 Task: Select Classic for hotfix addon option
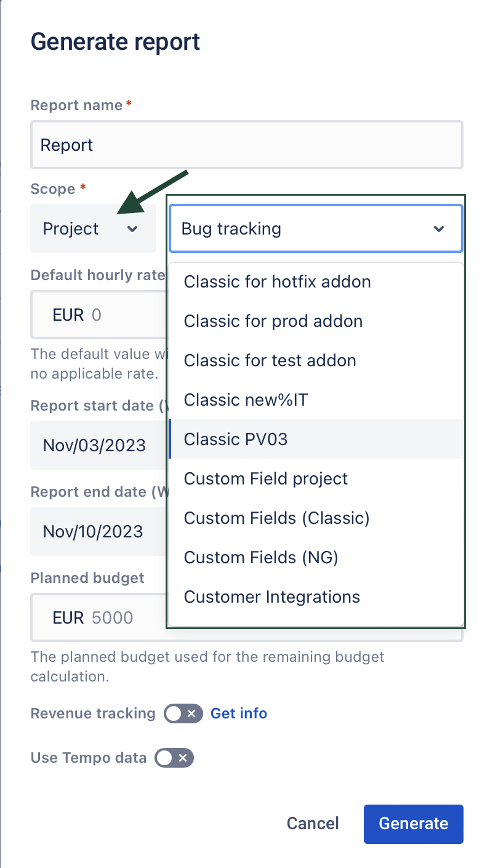pos(277,282)
